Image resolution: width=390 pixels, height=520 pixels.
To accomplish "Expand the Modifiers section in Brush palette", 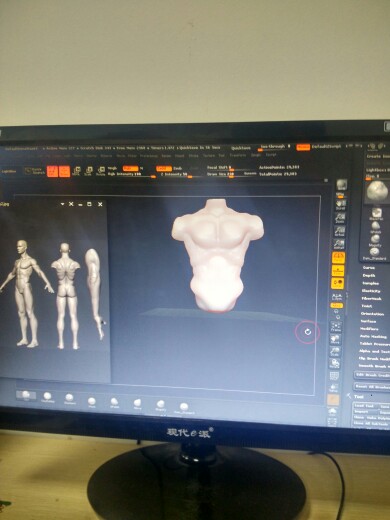I will tap(369, 329).
